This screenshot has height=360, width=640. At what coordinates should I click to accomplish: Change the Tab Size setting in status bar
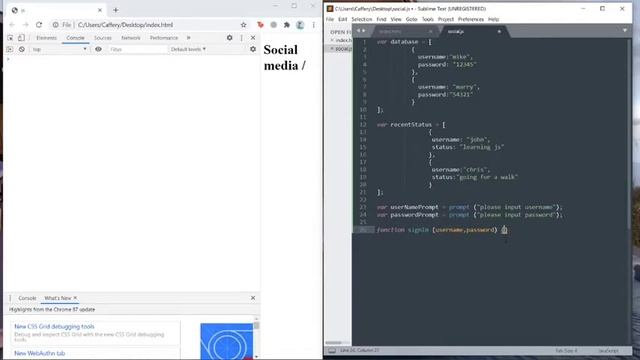coord(567,351)
